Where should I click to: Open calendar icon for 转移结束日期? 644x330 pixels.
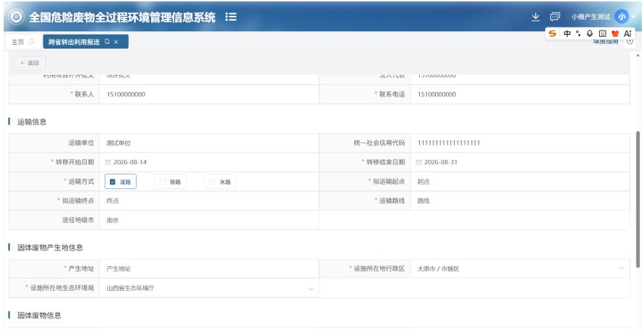coord(418,162)
